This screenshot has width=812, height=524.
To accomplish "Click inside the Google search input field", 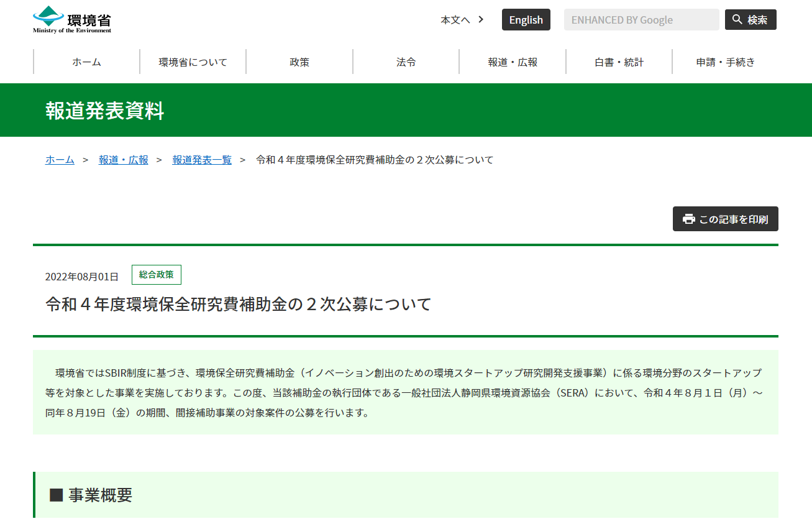I will point(641,19).
